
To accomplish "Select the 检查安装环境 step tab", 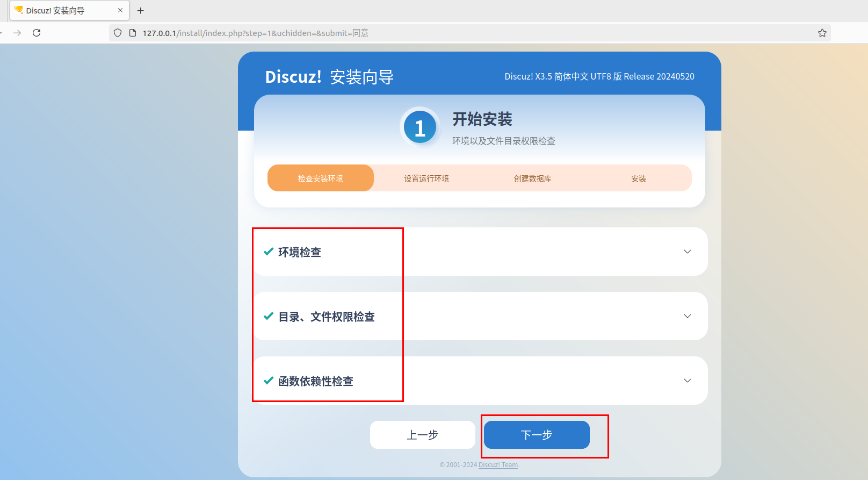I will click(x=321, y=178).
